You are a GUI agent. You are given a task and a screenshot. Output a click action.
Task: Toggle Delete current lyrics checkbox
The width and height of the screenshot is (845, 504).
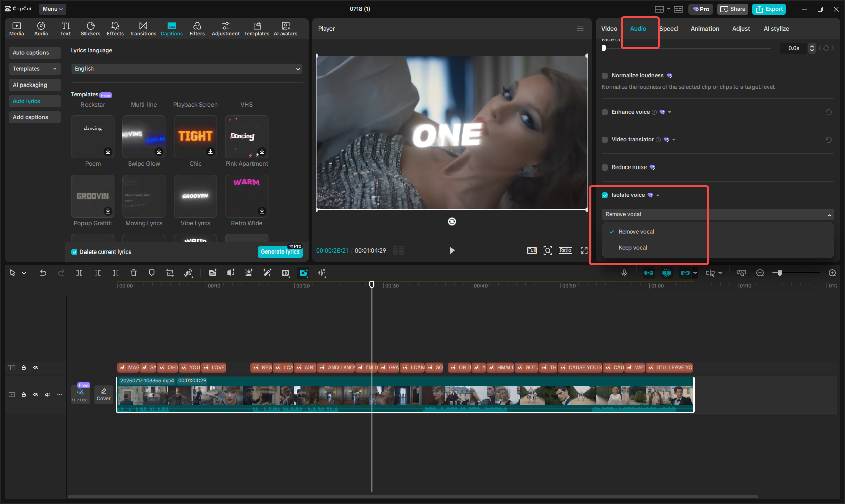point(74,252)
